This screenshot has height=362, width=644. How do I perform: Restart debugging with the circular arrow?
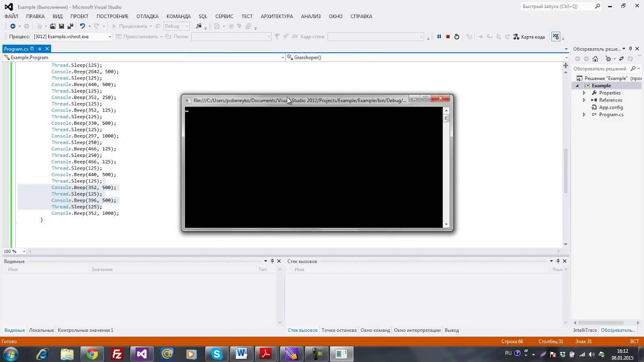coord(457,37)
